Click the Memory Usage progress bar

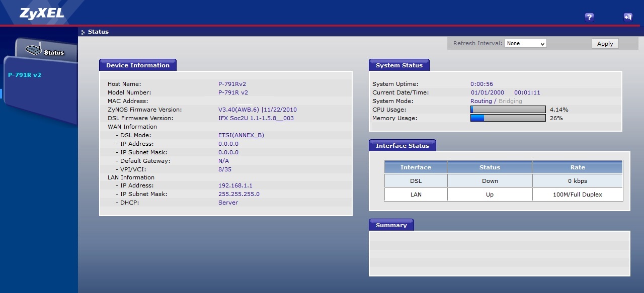tap(508, 118)
